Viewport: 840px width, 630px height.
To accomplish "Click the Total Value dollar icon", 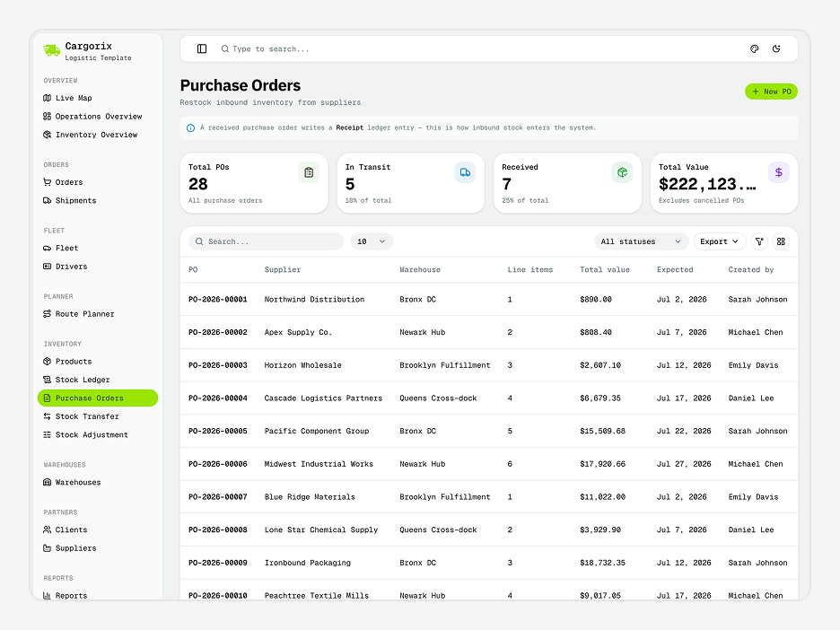I will [779, 172].
